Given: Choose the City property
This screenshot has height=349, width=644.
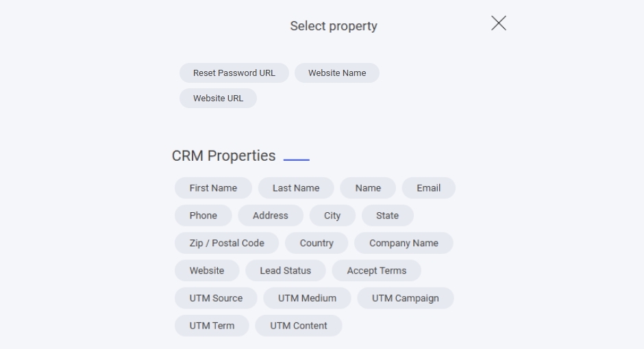Looking at the screenshot, I should 332,216.
